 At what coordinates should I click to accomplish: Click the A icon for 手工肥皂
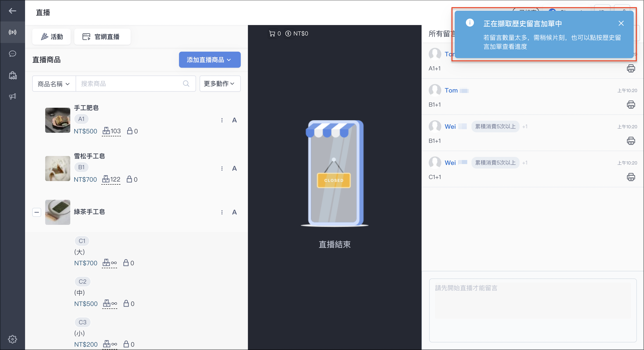click(x=234, y=120)
